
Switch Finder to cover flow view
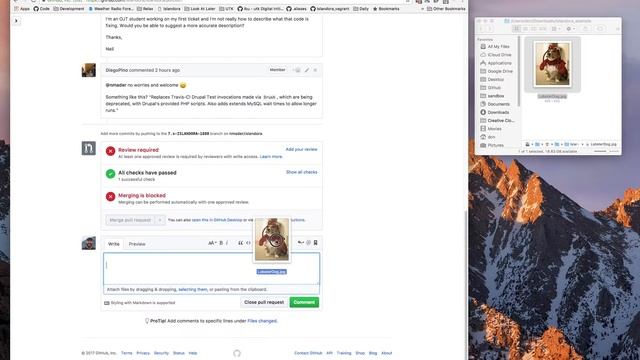[542, 29]
